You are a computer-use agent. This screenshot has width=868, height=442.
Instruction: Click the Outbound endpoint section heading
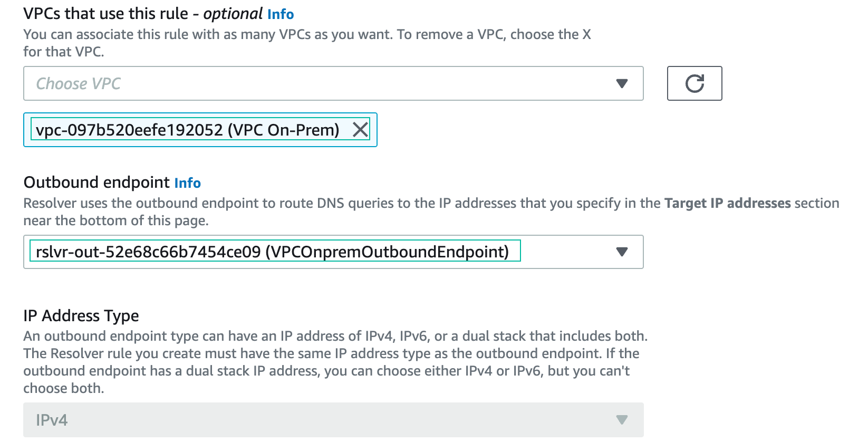(97, 182)
